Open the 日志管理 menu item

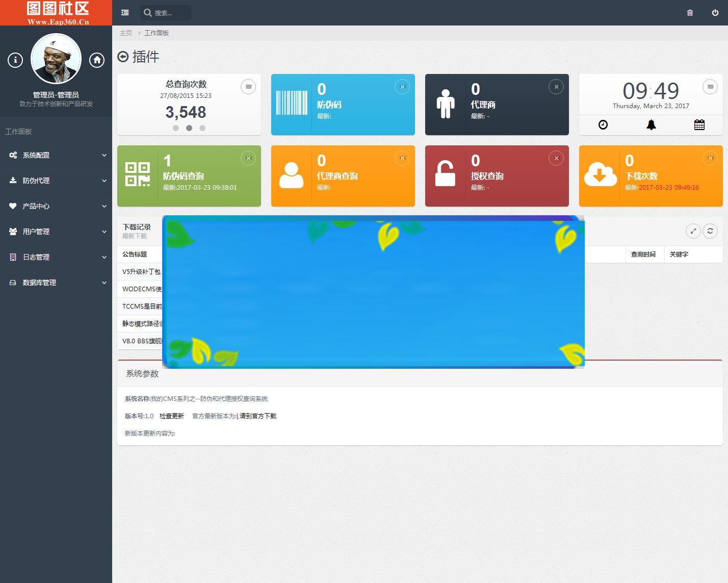56,257
